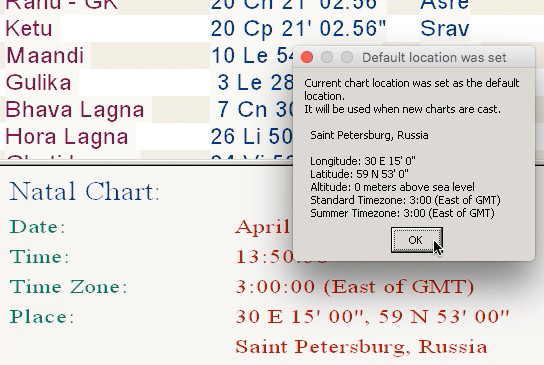Close the Default location dialog via red button

click(307, 57)
